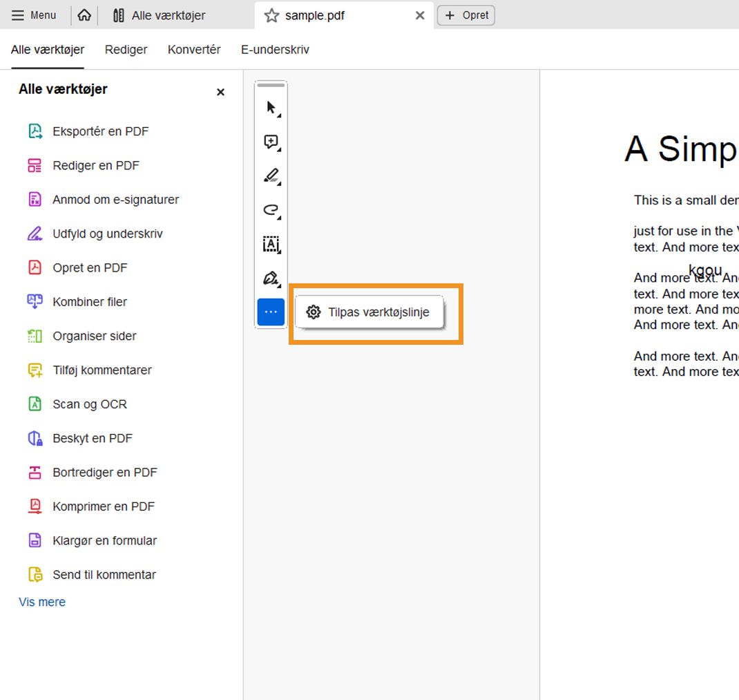Open the Beskyt en PDF label
This screenshot has height=700, width=739.
[x=93, y=438]
